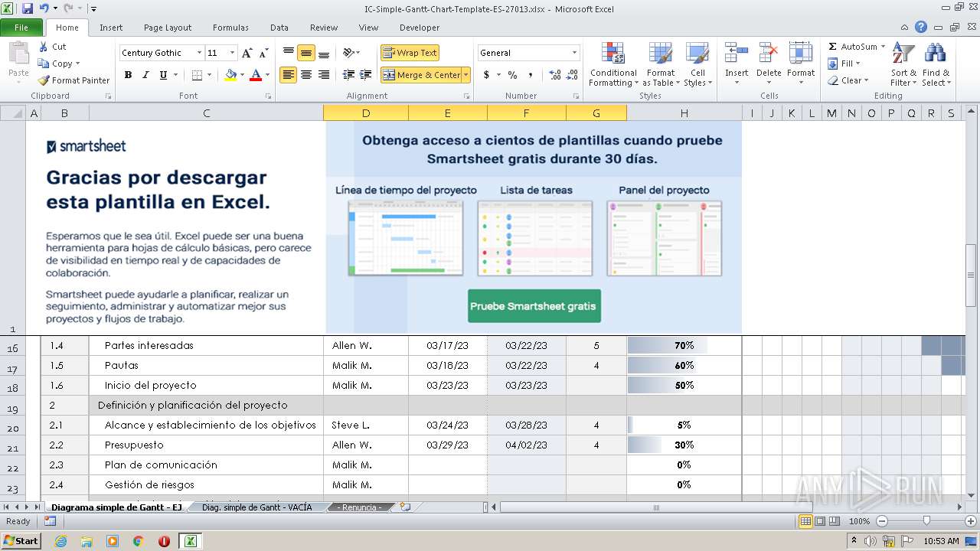980x551 pixels.
Task: Open Cell Styles gallery
Action: pos(697,64)
